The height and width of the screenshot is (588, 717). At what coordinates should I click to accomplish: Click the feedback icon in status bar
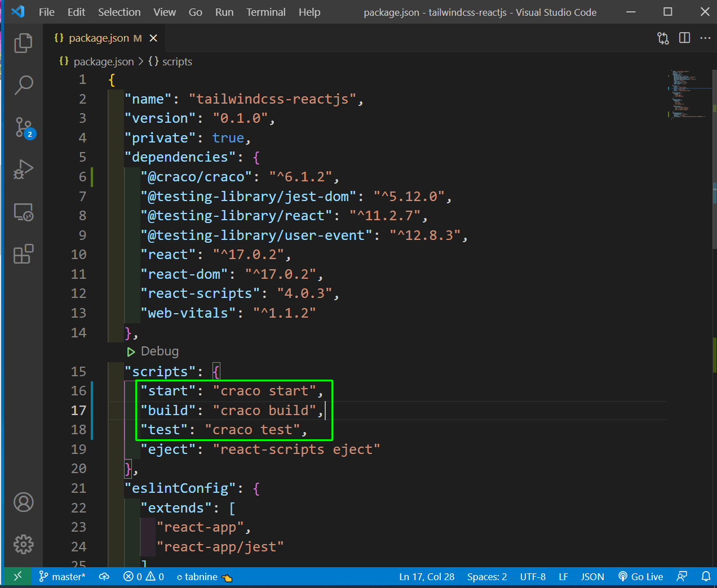(682, 577)
